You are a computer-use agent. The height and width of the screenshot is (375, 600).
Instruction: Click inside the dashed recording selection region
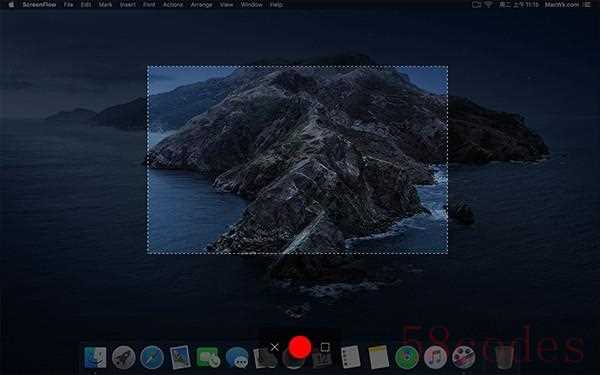coord(297,160)
